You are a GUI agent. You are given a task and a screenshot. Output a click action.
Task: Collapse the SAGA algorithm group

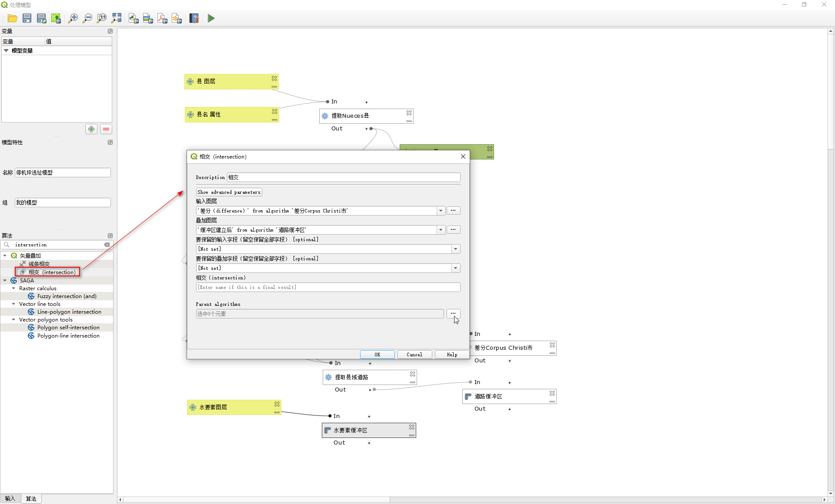point(5,281)
